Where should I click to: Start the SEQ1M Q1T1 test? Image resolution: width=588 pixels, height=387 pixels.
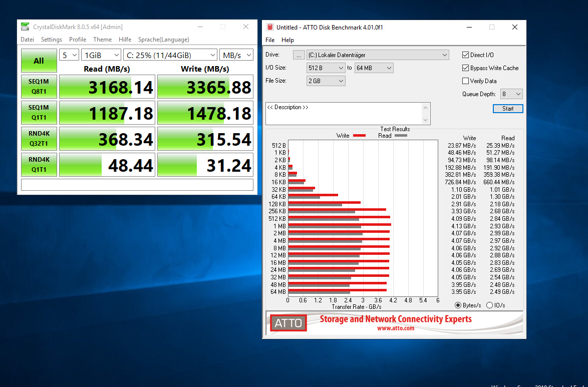(39, 113)
